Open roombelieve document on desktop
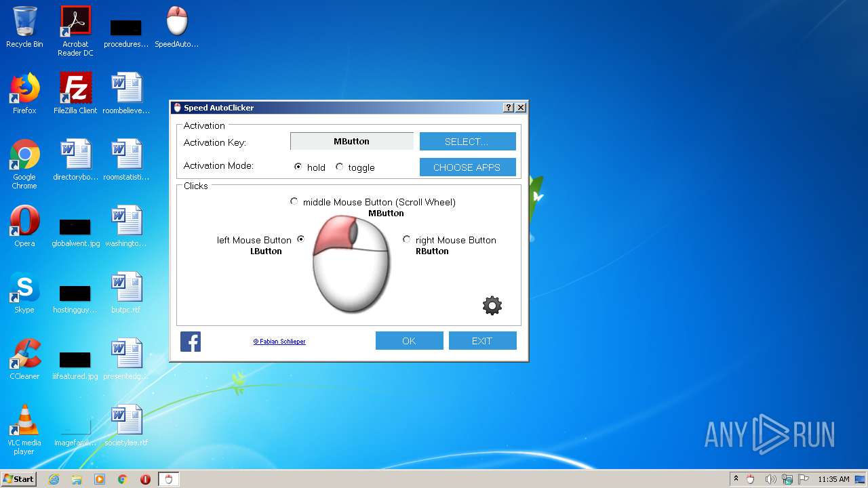 tap(126, 94)
